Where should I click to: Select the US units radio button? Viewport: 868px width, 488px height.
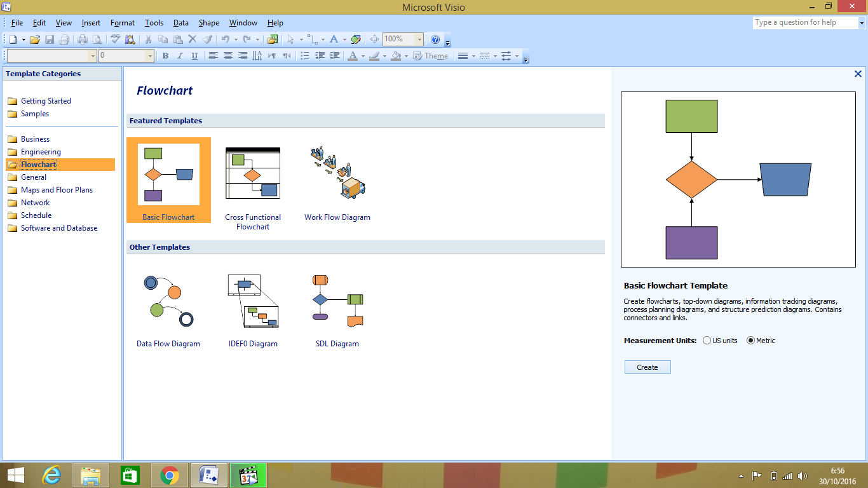point(707,341)
